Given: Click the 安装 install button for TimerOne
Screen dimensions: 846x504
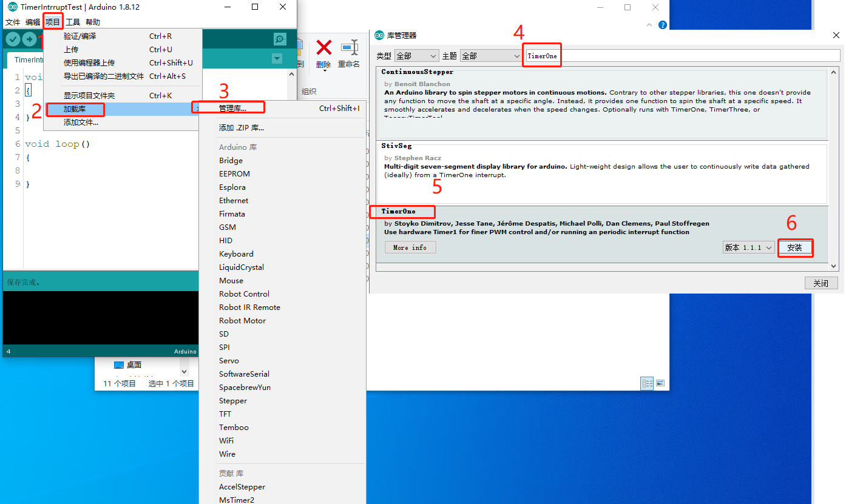Looking at the screenshot, I should [x=794, y=247].
